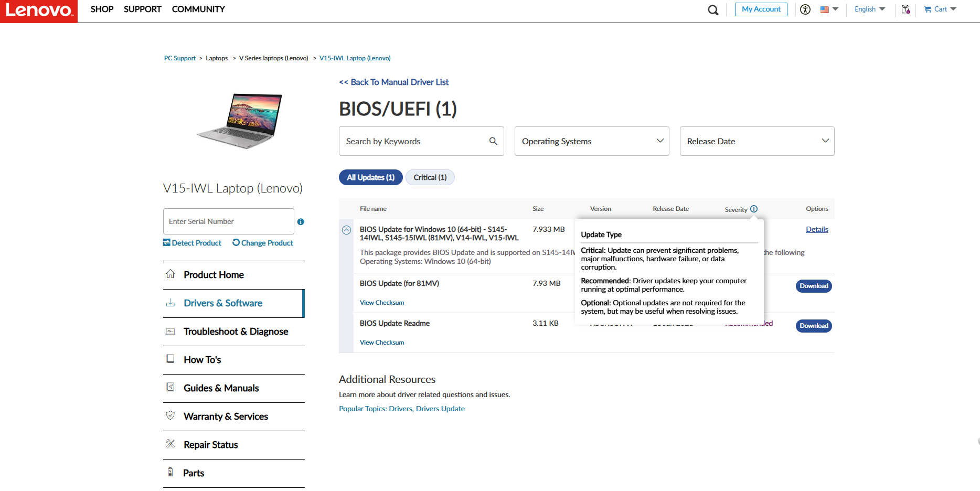Click the "Release Date" column header
This screenshot has width=980, height=491.
(x=670, y=209)
